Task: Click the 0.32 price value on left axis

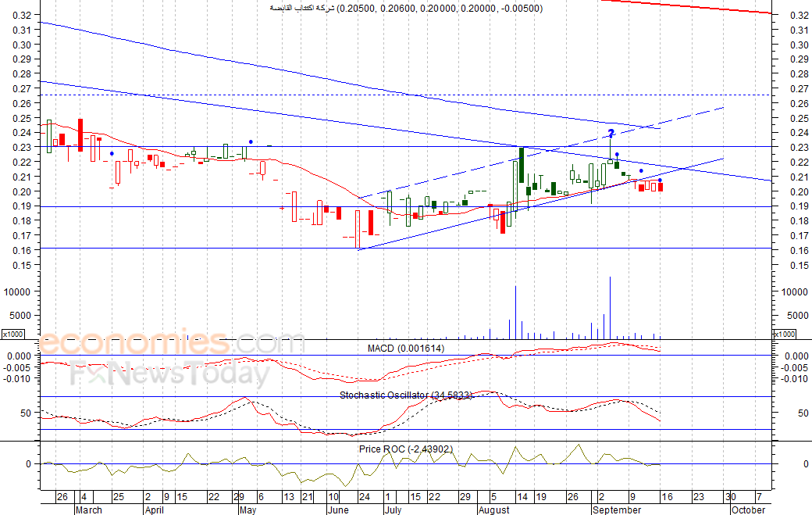Action: 22,15
